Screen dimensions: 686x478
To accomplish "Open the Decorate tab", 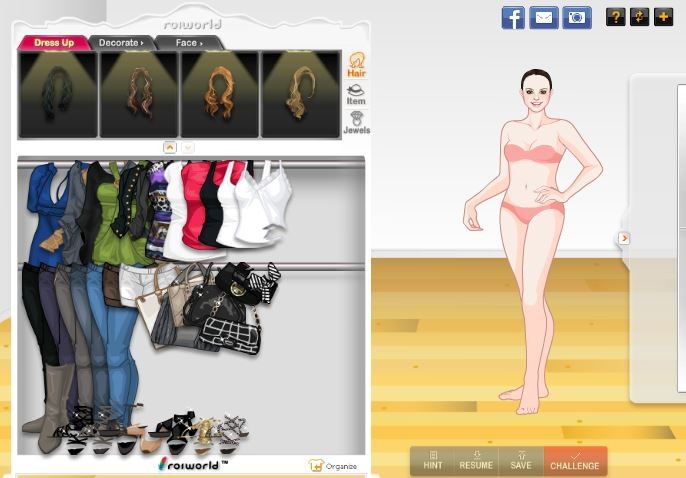I will (x=124, y=43).
